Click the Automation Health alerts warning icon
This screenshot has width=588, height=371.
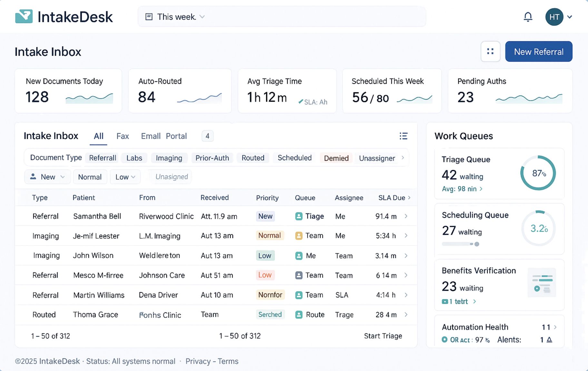click(x=550, y=340)
